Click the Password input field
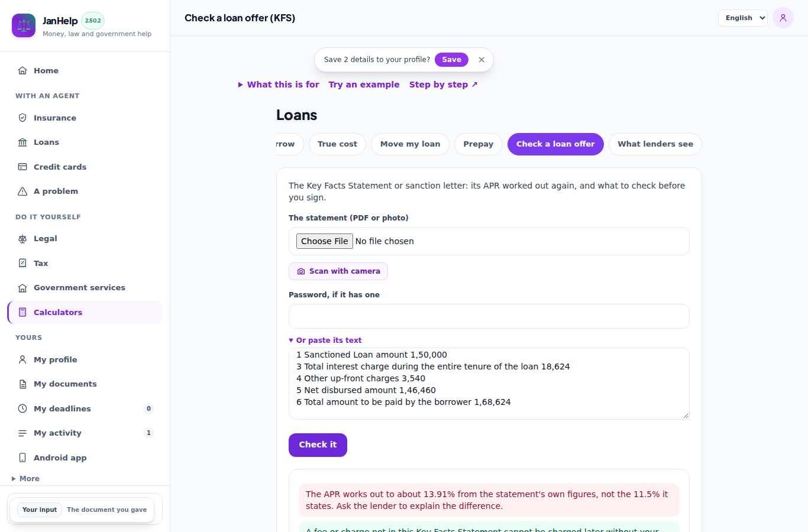This screenshot has height=532, width=808. pyautogui.click(x=489, y=316)
